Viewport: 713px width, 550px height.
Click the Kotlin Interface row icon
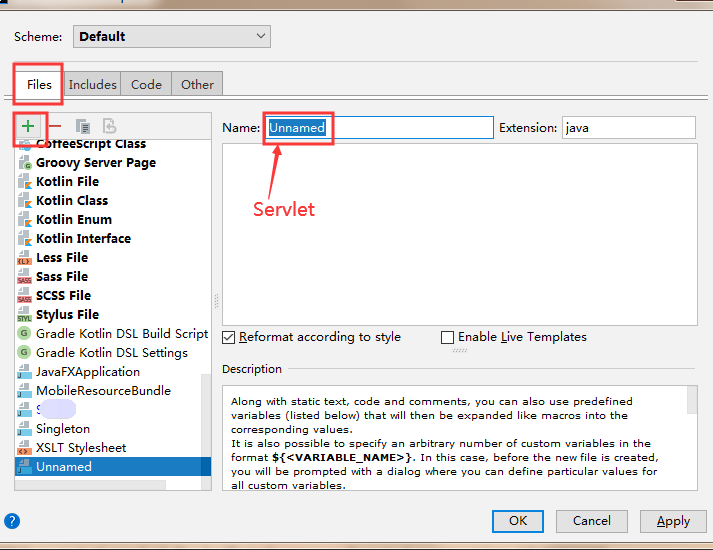coord(25,239)
